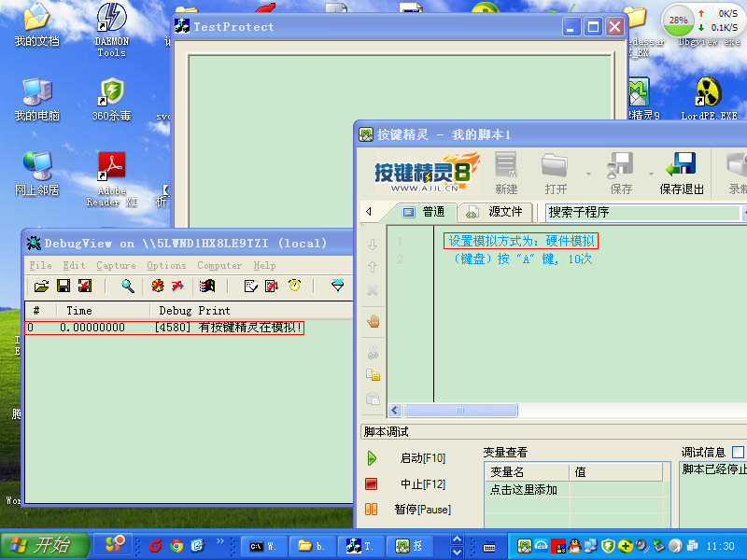Click the paste clipboard icon in sidebar

(x=373, y=399)
